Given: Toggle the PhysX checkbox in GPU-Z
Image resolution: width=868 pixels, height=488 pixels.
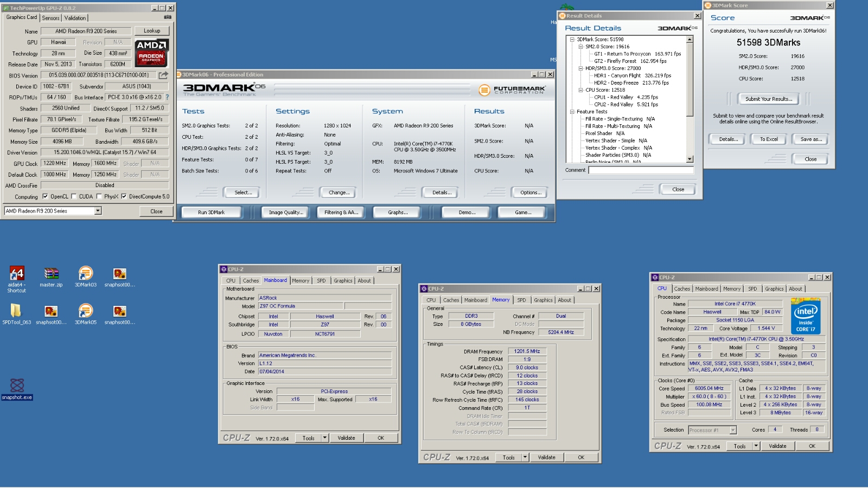Looking at the screenshot, I should point(98,196).
